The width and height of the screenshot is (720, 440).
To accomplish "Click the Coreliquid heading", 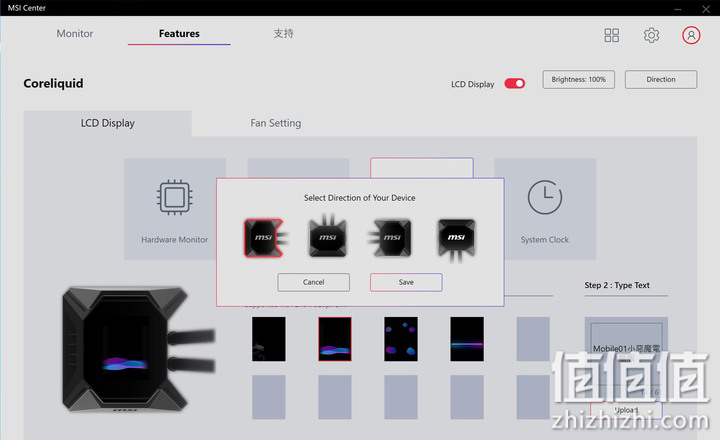I will click(x=53, y=83).
